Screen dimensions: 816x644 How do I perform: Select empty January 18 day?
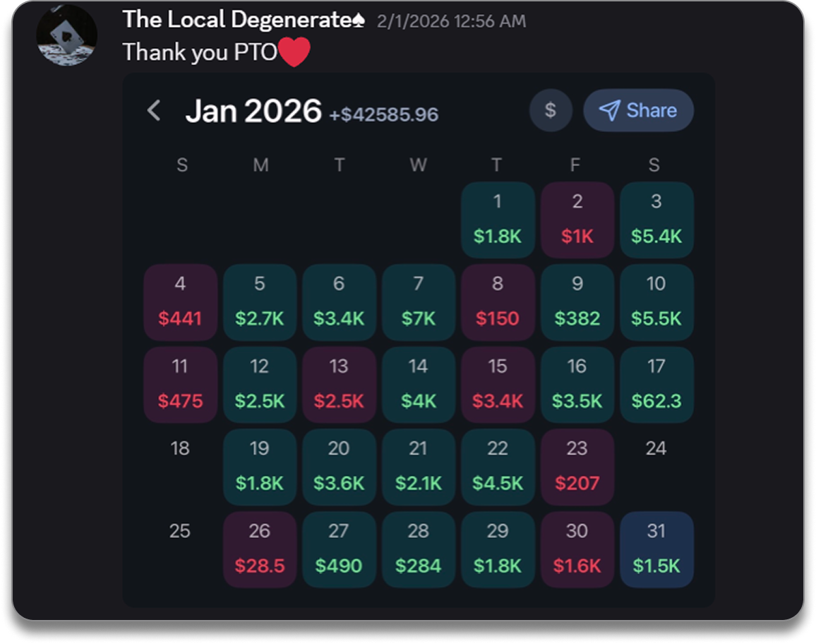pos(180,449)
